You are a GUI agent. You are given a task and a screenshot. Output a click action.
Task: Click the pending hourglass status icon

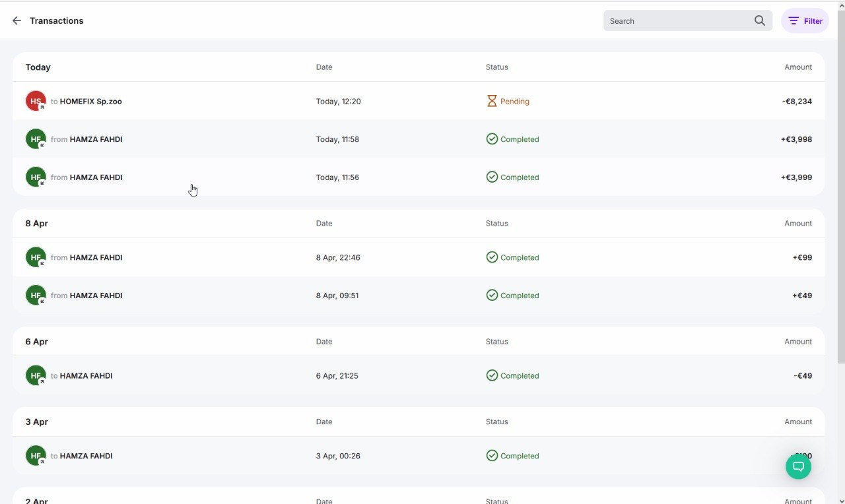pos(492,102)
